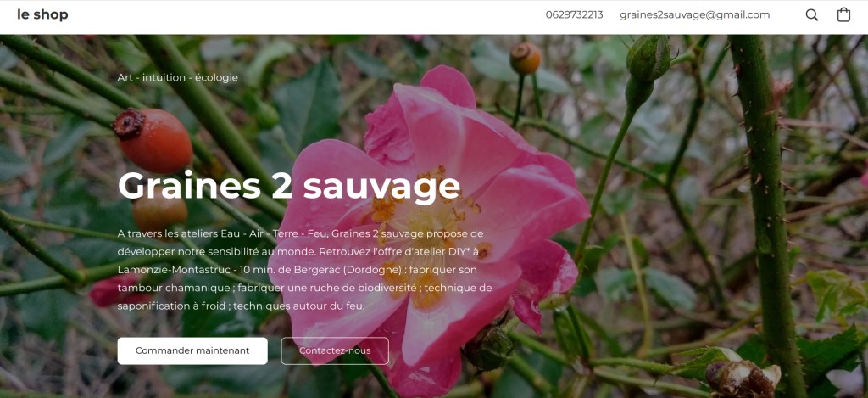Call the phone number 0629732213

tap(574, 15)
